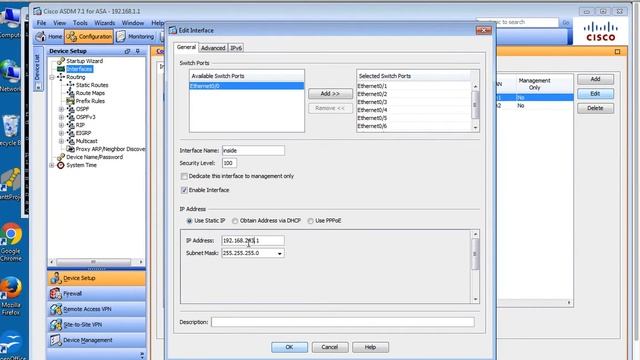Pin the Device Setup panel
640x360 pixels.
point(138,51)
